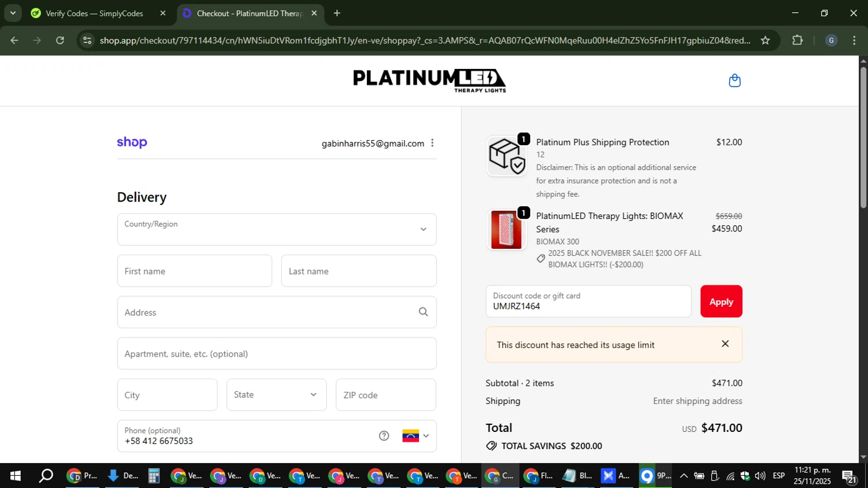This screenshot has width=868, height=488.
Task: Click the phone number help question icon
Action: [384, 436]
